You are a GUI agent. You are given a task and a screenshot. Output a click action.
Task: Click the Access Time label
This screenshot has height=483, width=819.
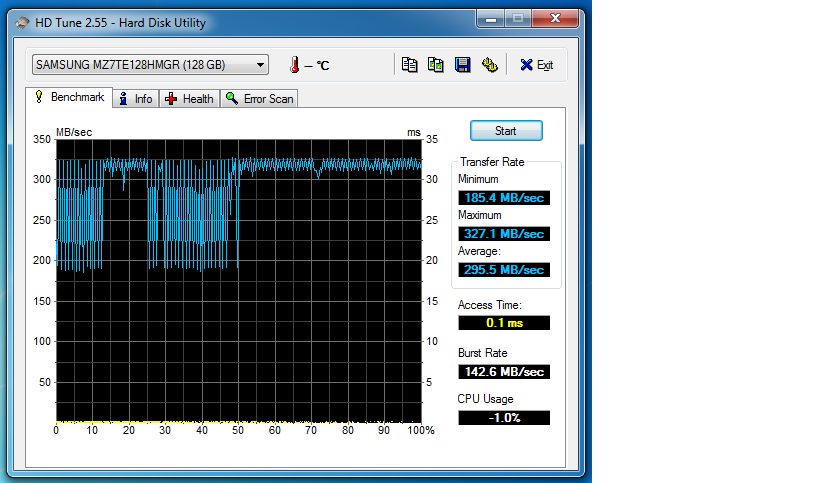click(489, 305)
